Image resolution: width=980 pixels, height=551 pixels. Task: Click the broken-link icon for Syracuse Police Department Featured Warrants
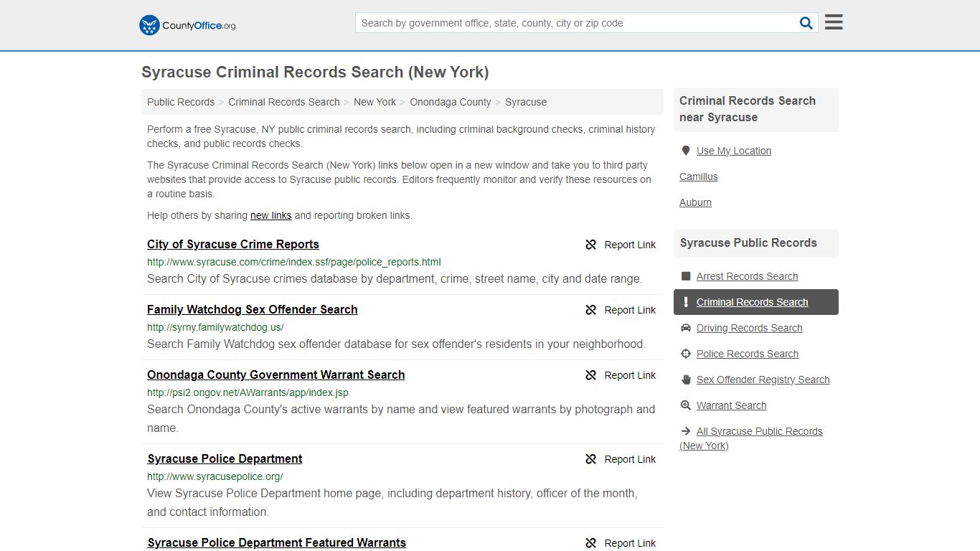click(x=591, y=543)
